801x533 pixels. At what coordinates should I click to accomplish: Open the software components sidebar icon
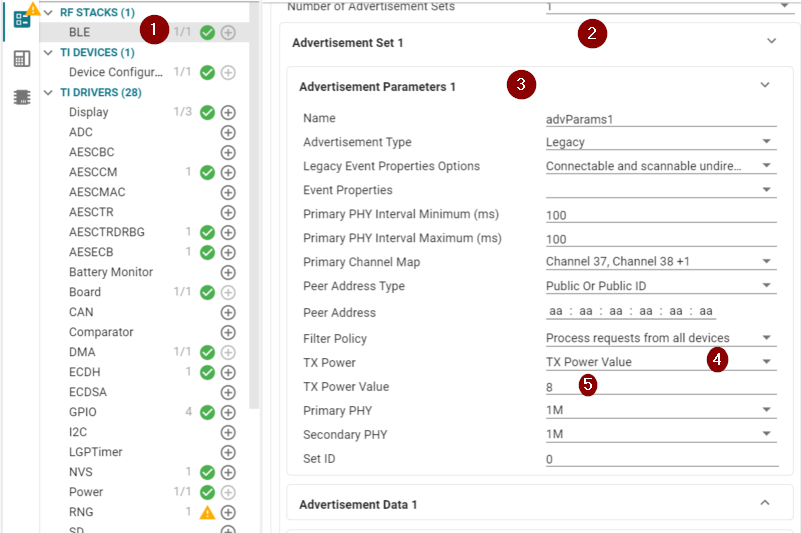point(21,20)
